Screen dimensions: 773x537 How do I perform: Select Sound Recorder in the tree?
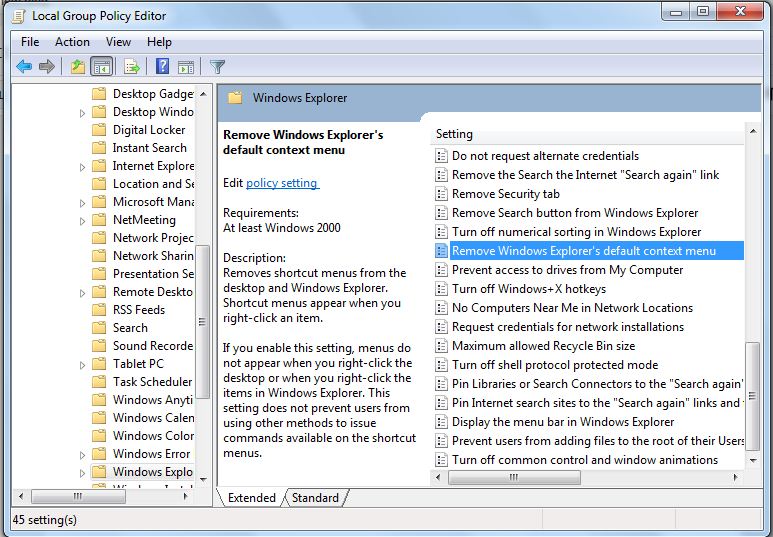point(153,346)
